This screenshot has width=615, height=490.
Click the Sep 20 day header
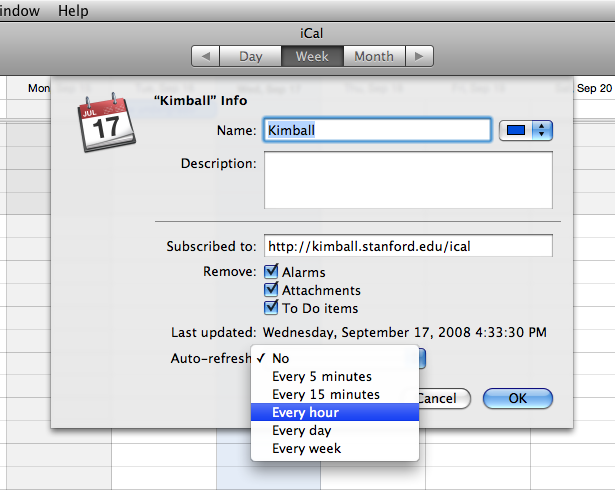click(594, 88)
